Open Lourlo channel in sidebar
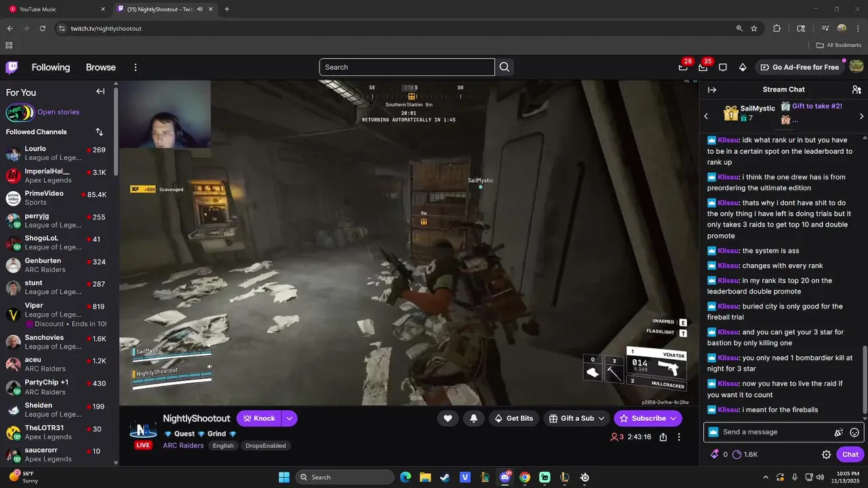 (x=57, y=153)
